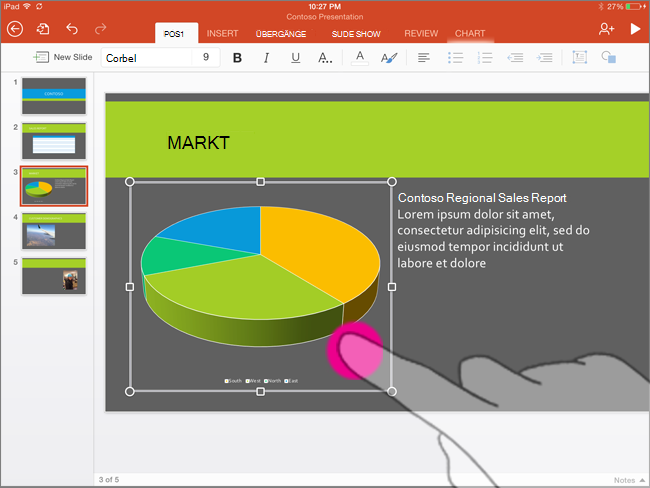
Task: Open the ÜBERGÄNGE tab
Action: (x=281, y=34)
